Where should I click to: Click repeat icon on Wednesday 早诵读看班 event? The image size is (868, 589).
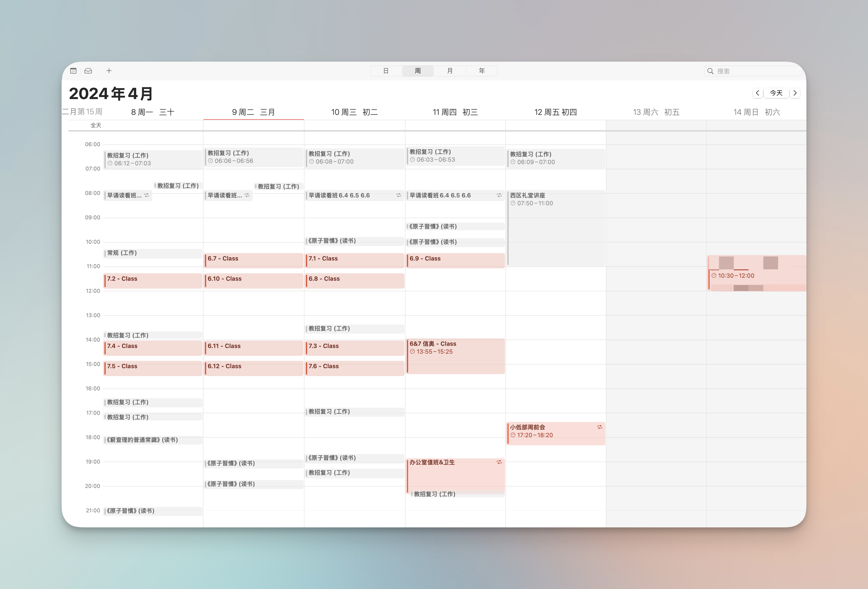tap(399, 195)
